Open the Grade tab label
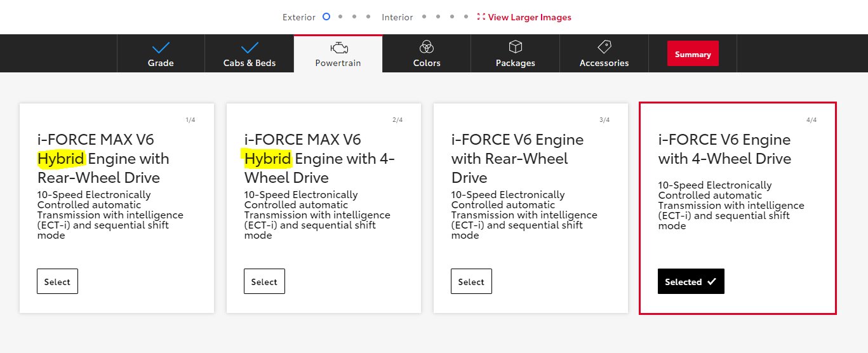The height and width of the screenshot is (353, 868). (161, 63)
